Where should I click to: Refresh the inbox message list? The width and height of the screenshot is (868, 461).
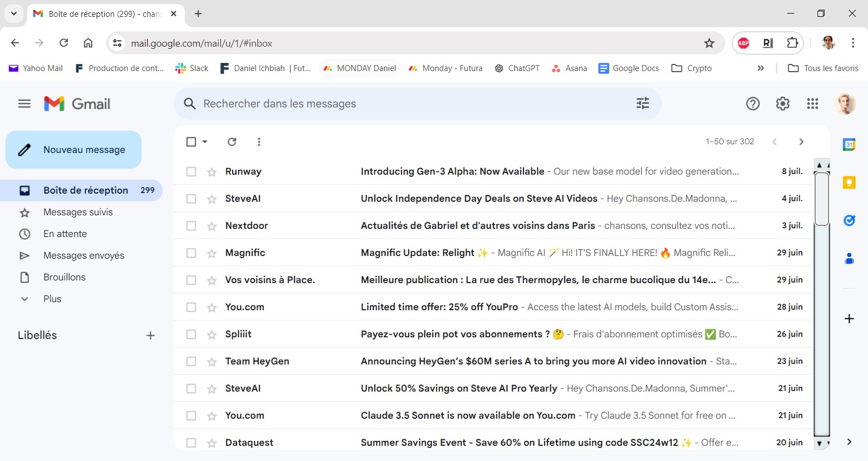click(x=232, y=142)
